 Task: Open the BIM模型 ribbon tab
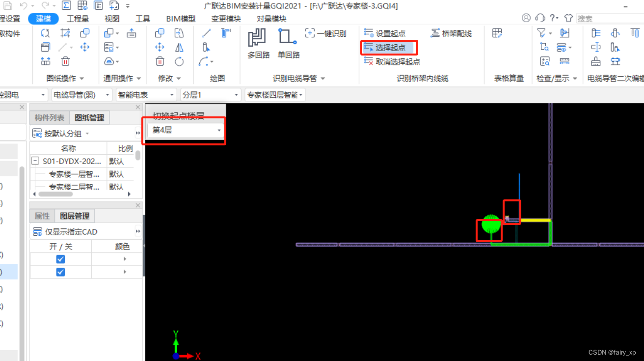181,19
